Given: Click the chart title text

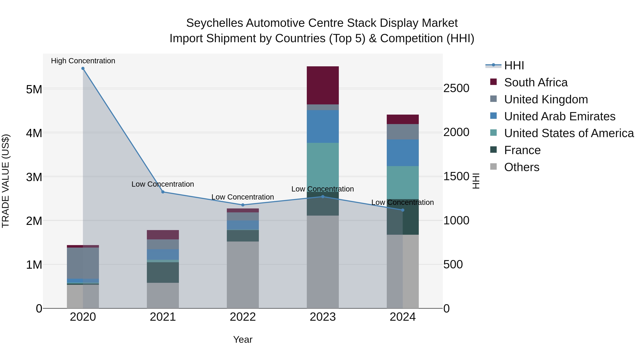Looking at the screenshot, I should point(322,30).
